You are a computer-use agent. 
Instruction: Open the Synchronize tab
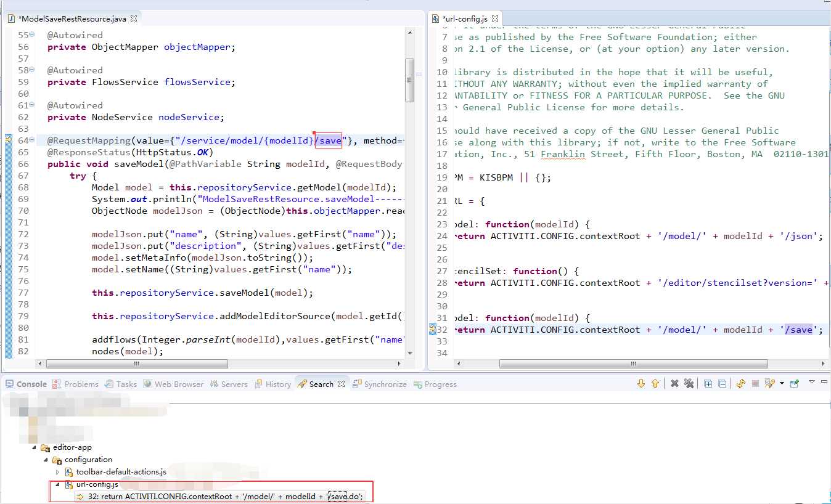[380, 384]
